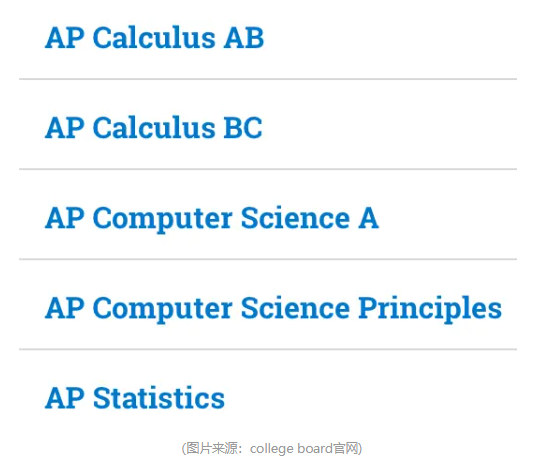
Task: Click "Science" in AP Computer Science Principles
Action: point(296,308)
